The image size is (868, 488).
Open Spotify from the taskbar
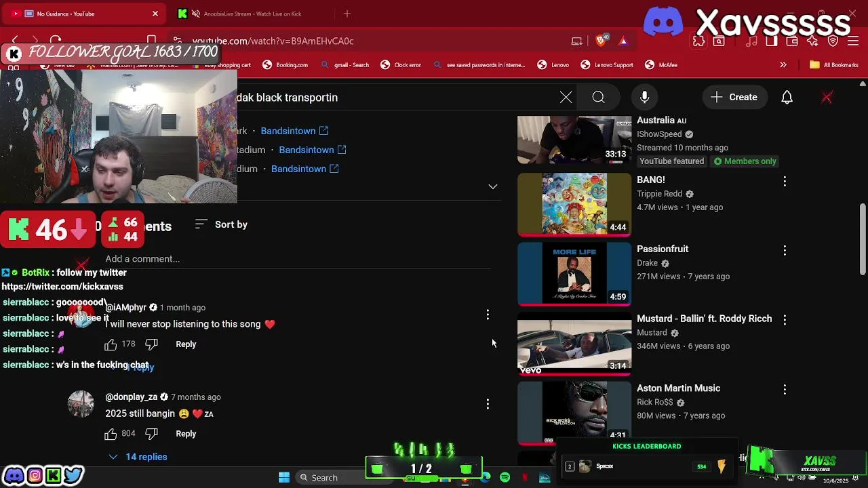[505, 478]
